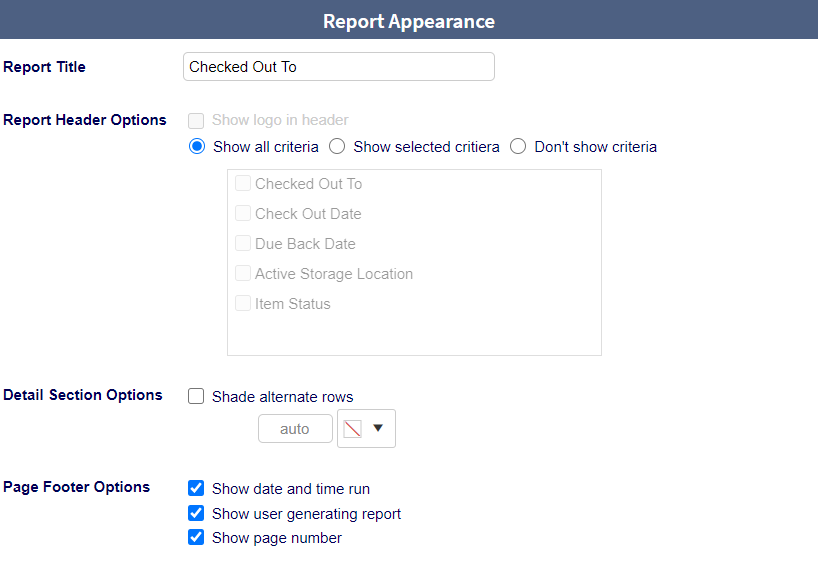This screenshot has height=563, width=818.
Task: Uncheck Show page number
Action: pos(196,537)
